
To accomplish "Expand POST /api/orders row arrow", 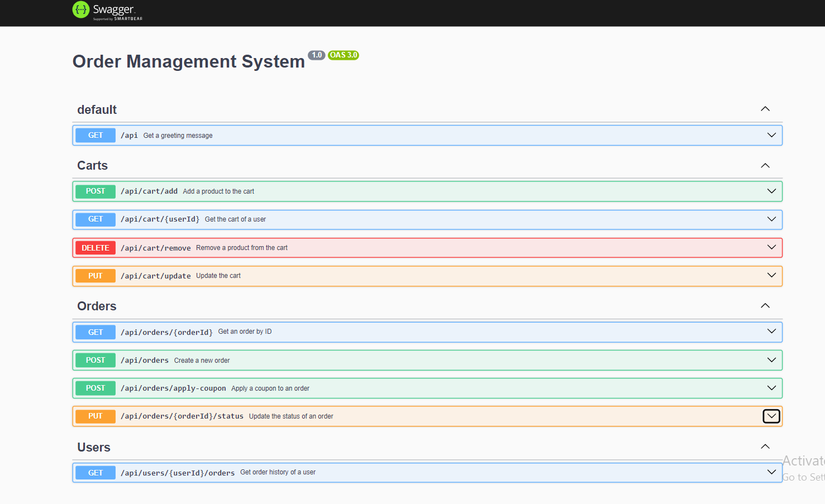I will (x=771, y=360).
